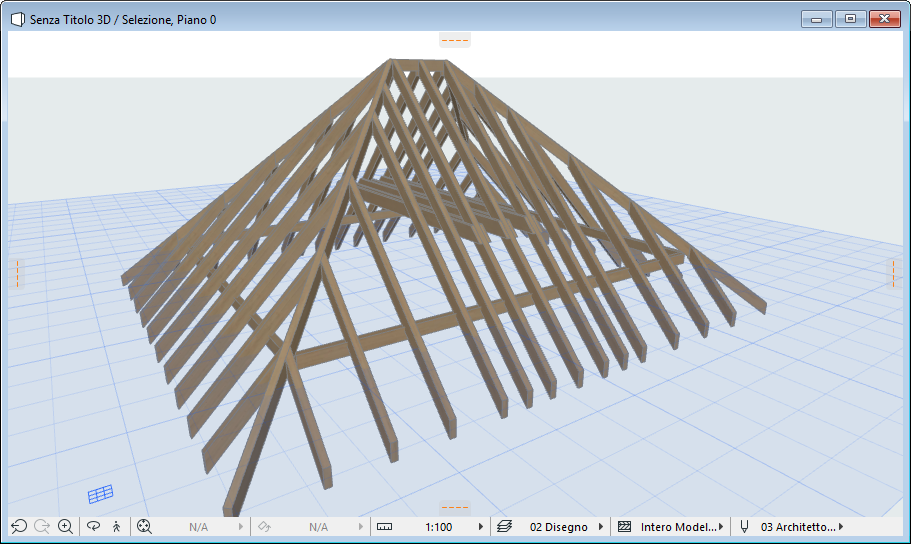
Task: Click the redo view arrow icon
Action: [42, 526]
